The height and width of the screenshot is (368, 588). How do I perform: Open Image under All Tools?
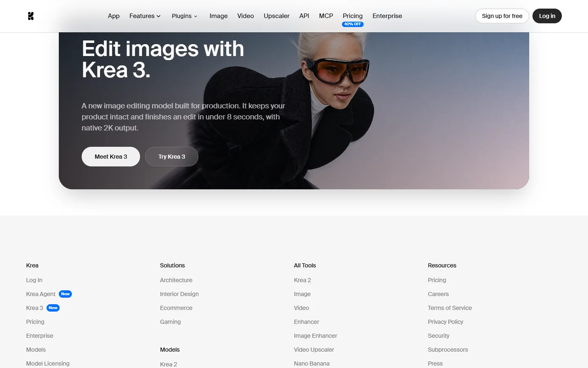tap(302, 294)
